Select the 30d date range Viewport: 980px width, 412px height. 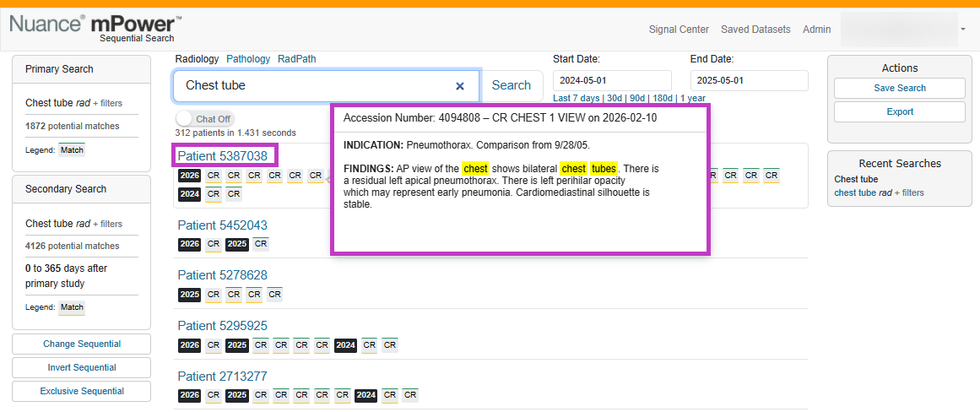(615, 98)
